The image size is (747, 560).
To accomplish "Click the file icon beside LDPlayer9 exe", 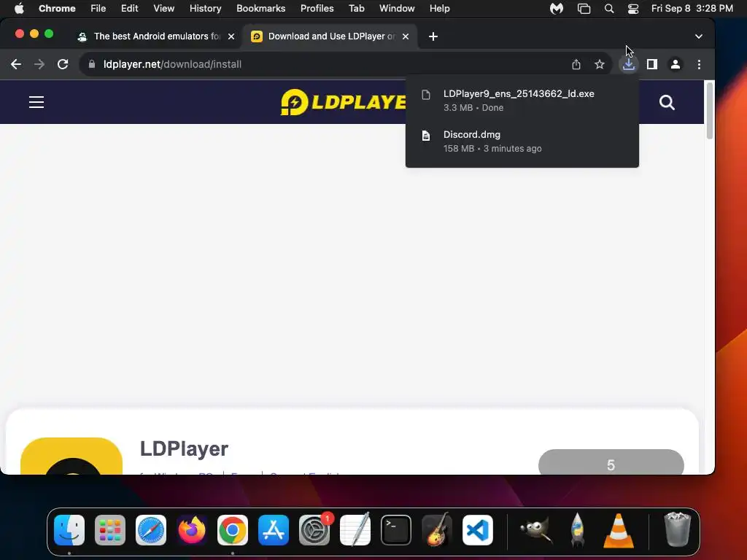I will pyautogui.click(x=426, y=95).
